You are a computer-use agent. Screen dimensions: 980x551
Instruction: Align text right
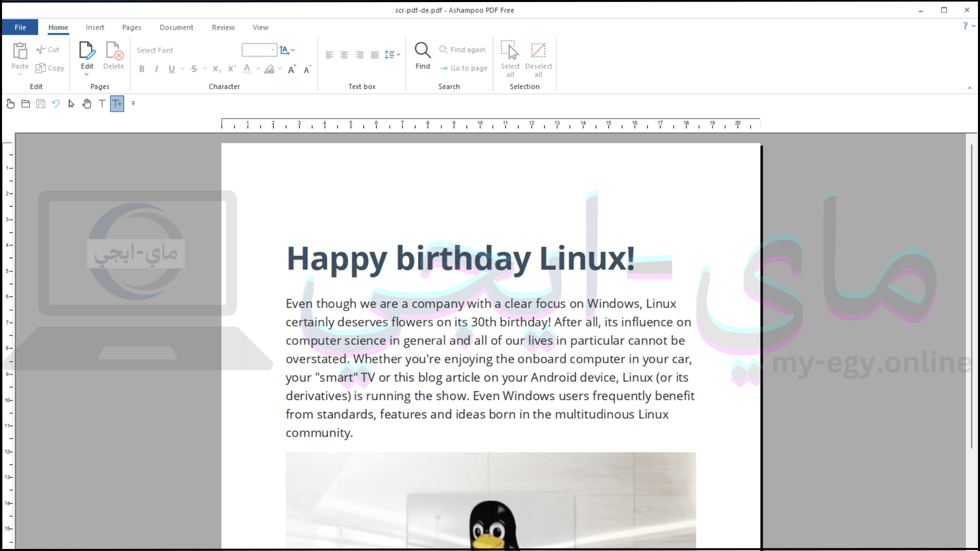[359, 55]
